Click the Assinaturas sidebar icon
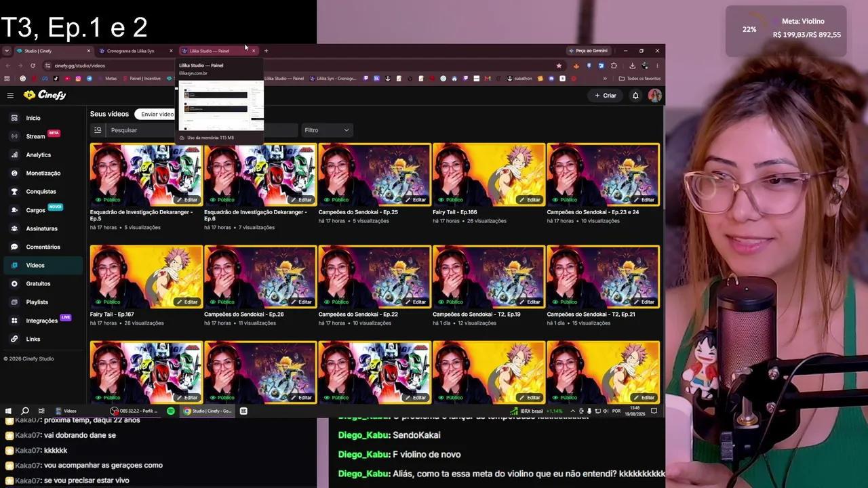868x488 pixels. [14, 228]
